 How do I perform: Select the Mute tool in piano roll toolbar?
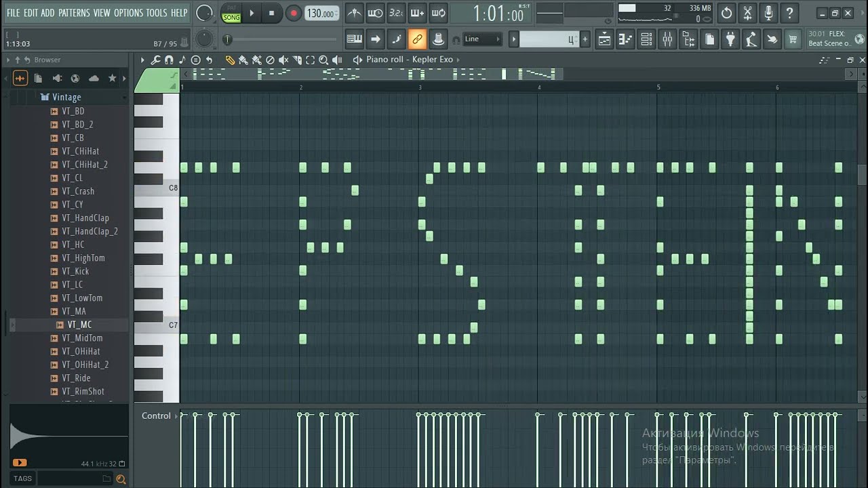tap(283, 60)
